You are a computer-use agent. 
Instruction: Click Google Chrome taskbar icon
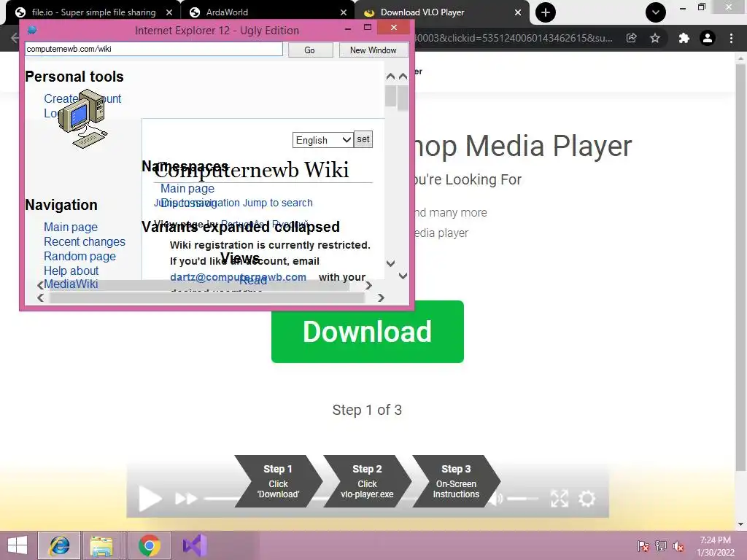(149, 545)
